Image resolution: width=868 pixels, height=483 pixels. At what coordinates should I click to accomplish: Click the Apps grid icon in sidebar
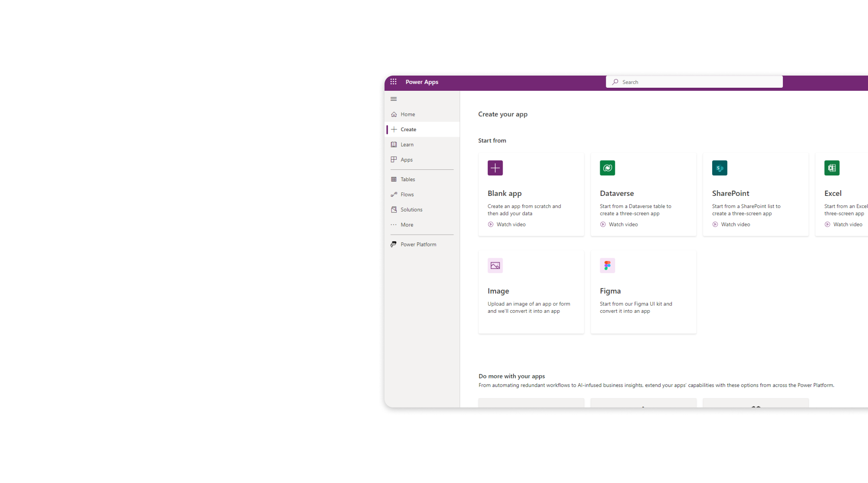pos(394,160)
